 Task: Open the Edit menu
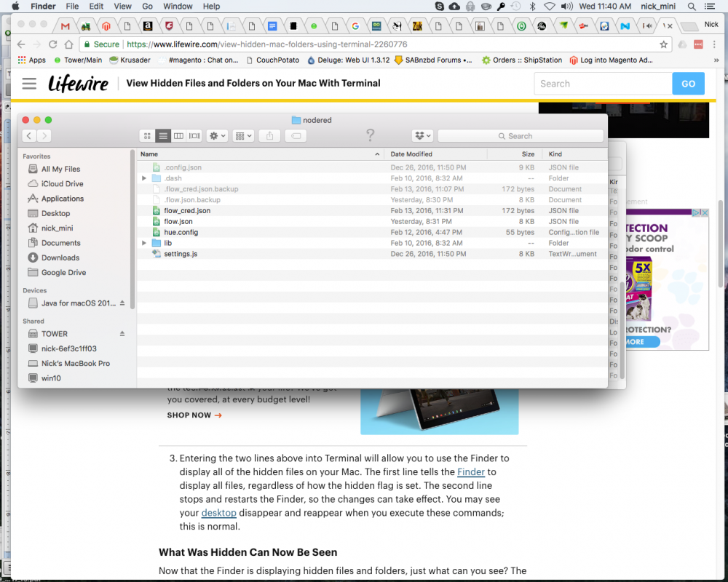[x=96, y=7]
